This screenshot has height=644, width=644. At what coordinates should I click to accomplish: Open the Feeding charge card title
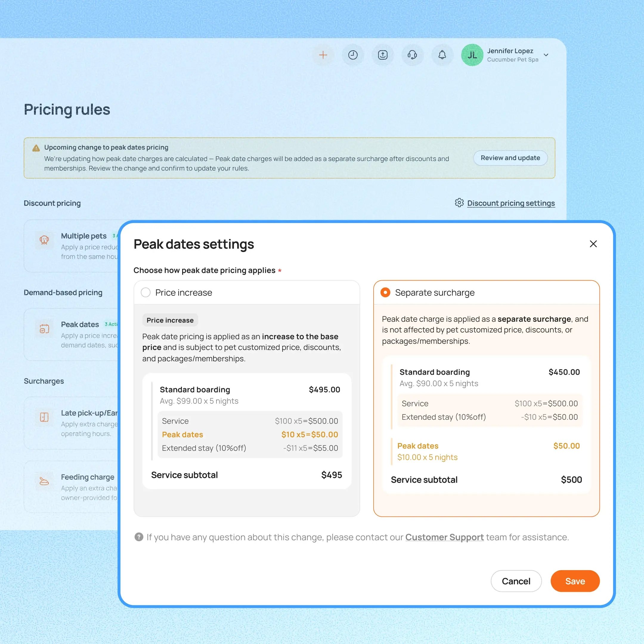[x=88, y=477]
